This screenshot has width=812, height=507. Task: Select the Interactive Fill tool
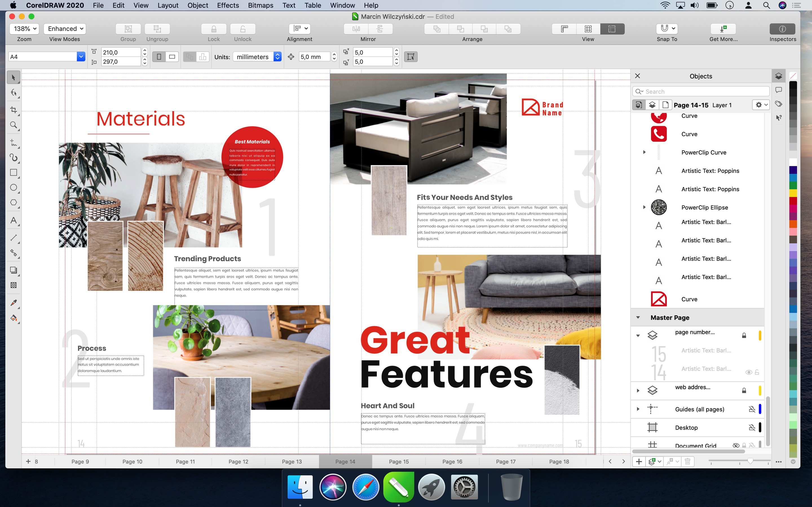(14, 318)
